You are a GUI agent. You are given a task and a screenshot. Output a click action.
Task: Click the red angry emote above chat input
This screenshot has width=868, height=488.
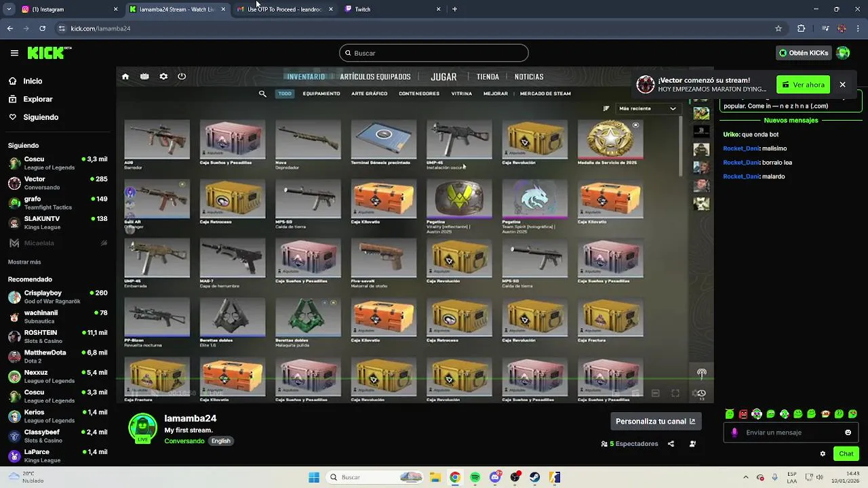(x=743, y=414)
